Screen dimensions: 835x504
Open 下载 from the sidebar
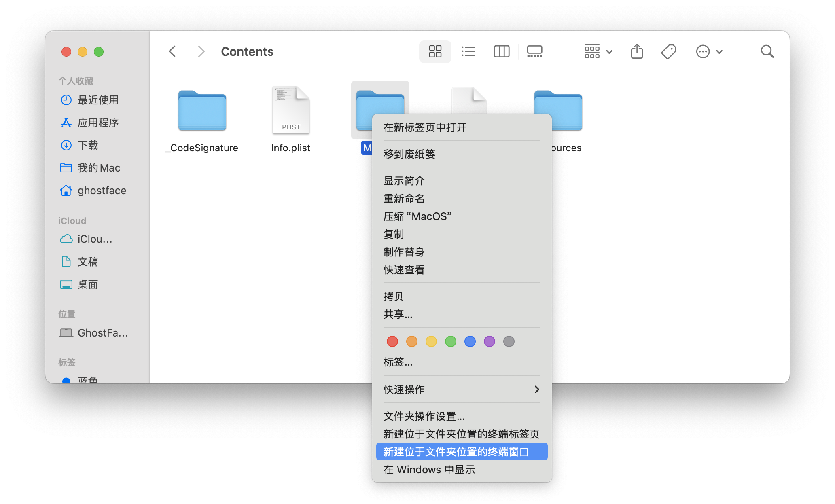tap(88, 145)
